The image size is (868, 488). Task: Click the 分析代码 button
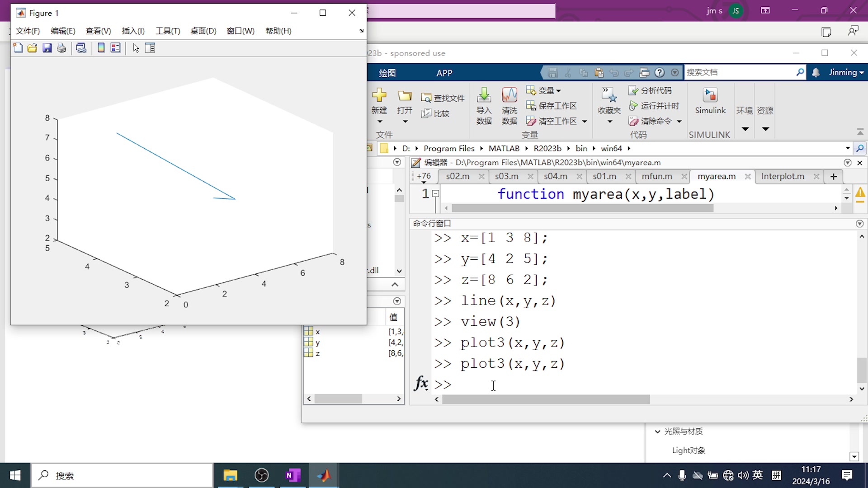pyautogui.click(x=651, y=91)
